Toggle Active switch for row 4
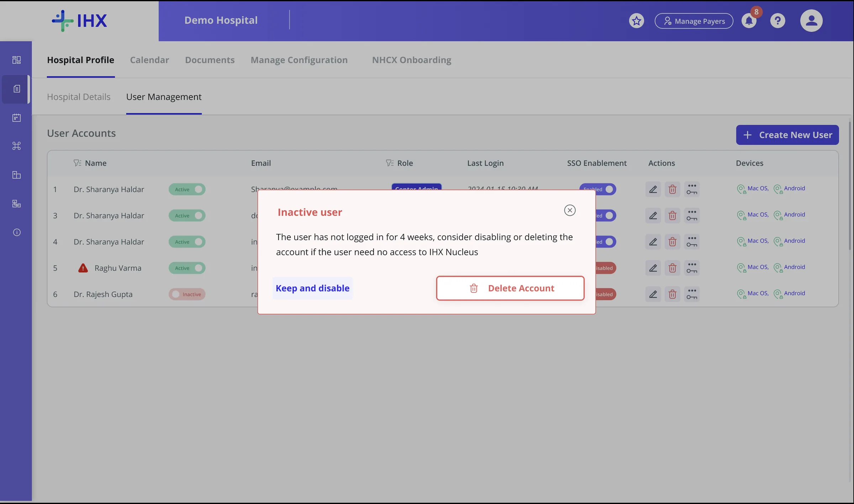854x504 pixels. (x=187, y=242)
